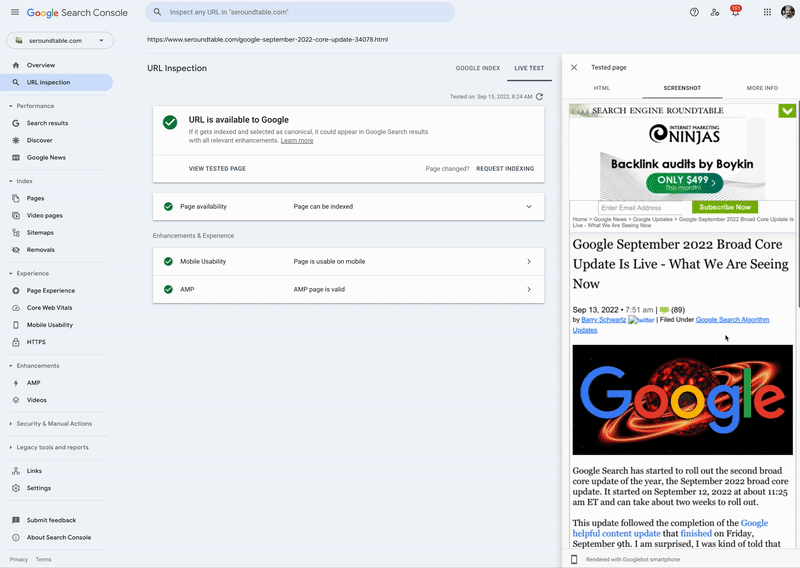Open the Sitemaps report
The width and height of the screenshot is (800, 568).
click(40, 233)
